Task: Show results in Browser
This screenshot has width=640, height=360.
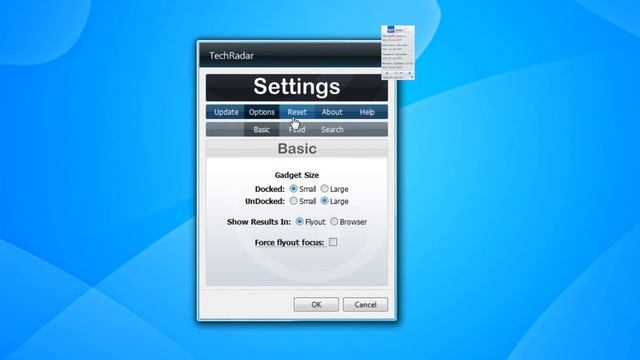Action: tap(334, 221)
